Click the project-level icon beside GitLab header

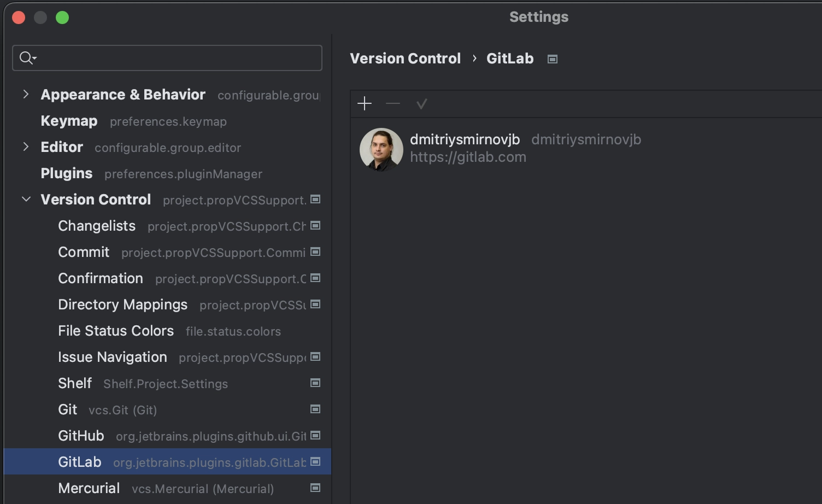(553, 59)
